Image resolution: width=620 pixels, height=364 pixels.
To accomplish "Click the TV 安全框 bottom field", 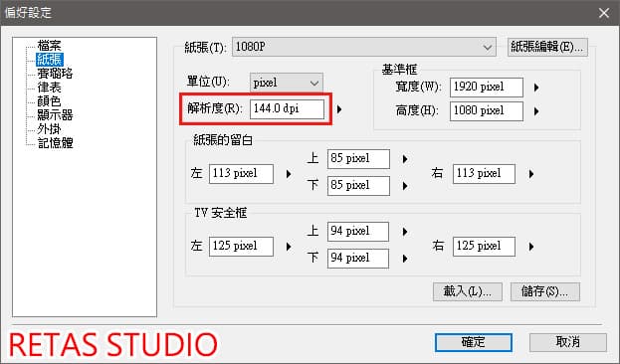I will (x=358, y=259).
